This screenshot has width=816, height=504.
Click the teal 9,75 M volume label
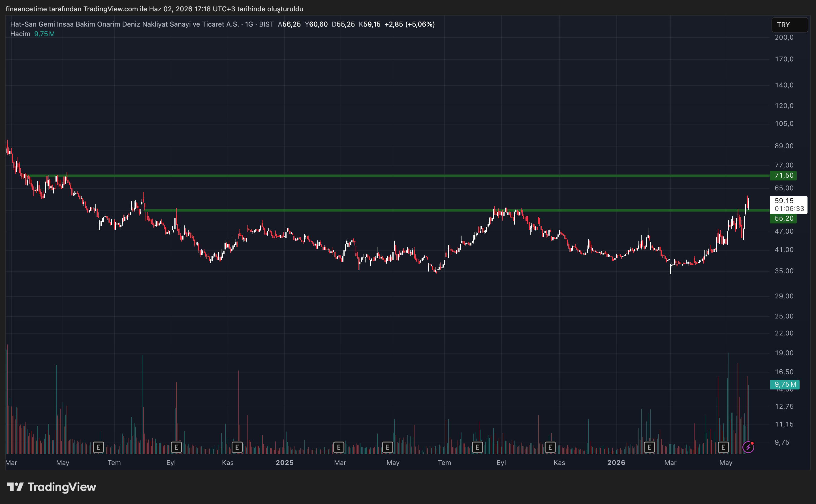coord(785,384)
